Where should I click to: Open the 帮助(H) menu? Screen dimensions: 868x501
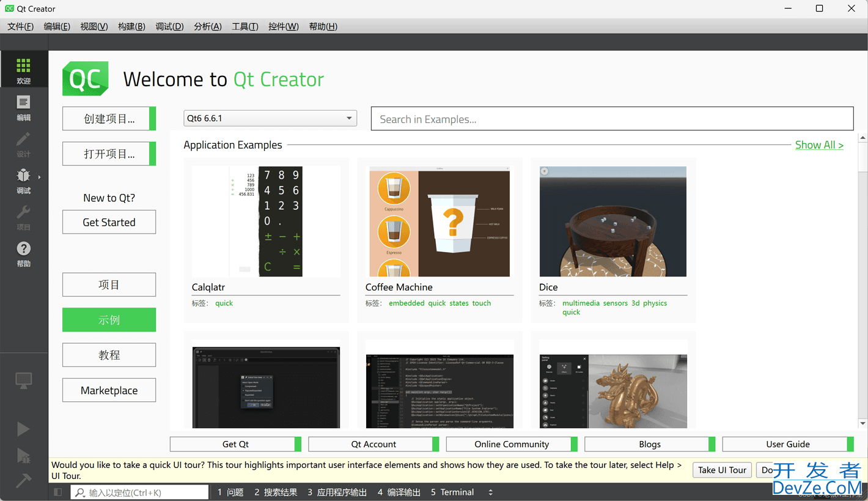(x=323, y=26)
